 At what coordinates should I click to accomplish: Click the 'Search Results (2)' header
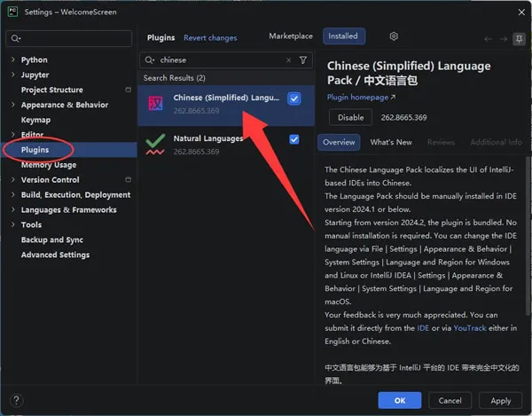click(x=174, y=78)
